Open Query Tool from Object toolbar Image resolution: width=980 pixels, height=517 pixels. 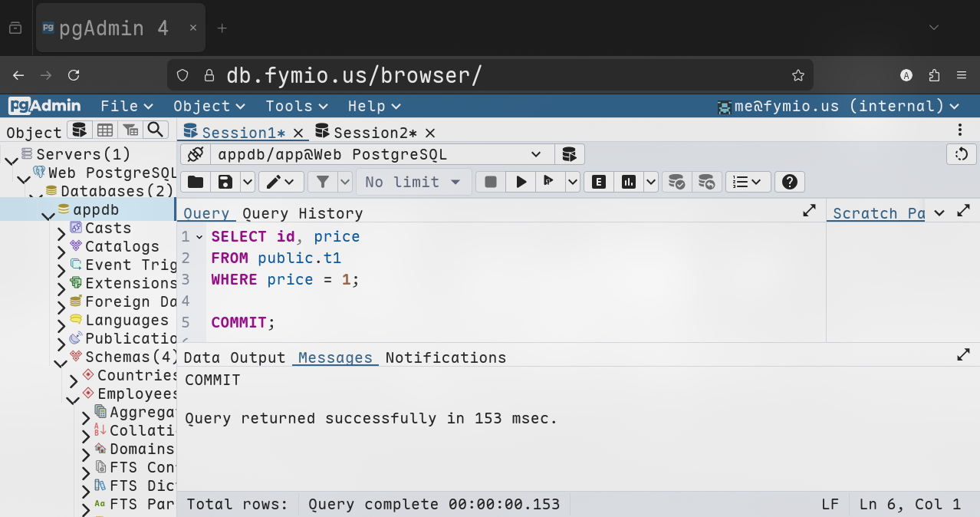[79, 130]
